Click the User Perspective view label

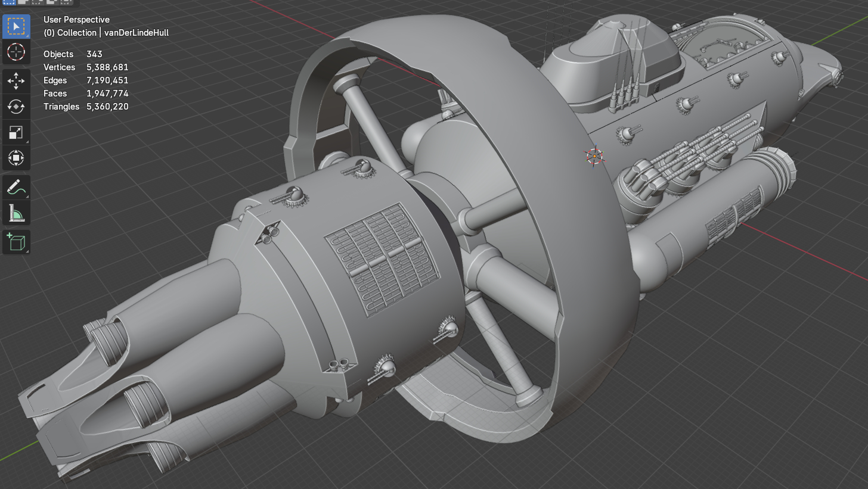[x=76, y=20]
